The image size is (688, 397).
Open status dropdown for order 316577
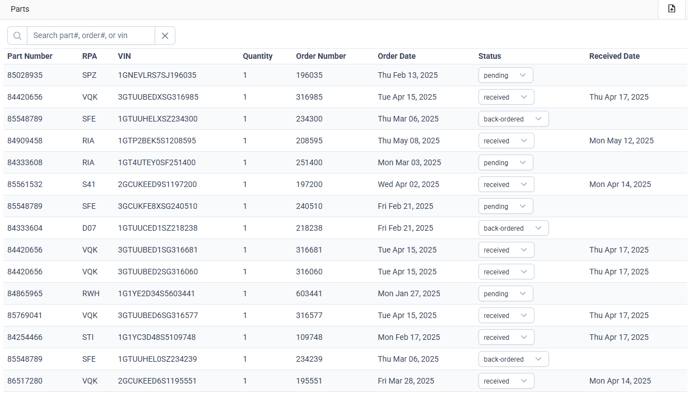[506, 315]
